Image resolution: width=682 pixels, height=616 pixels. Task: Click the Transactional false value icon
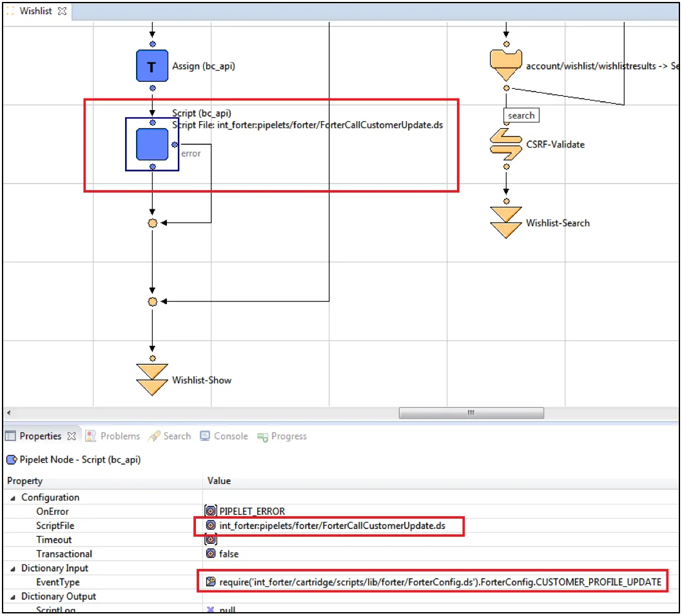[x=211, y=553]
